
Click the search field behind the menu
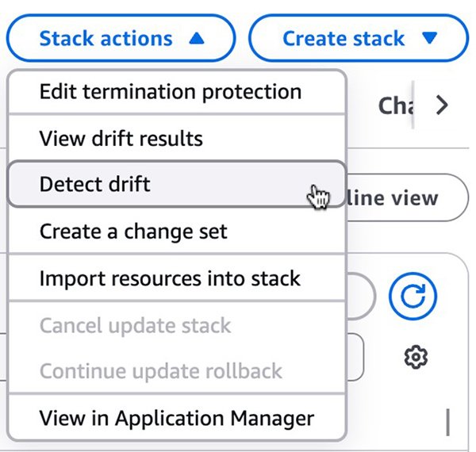click(361, 296)
